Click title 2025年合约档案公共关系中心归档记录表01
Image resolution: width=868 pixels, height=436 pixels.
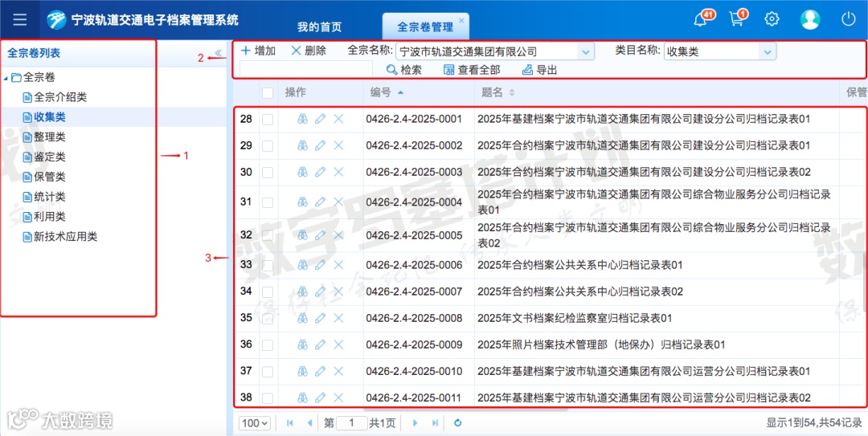580,265
